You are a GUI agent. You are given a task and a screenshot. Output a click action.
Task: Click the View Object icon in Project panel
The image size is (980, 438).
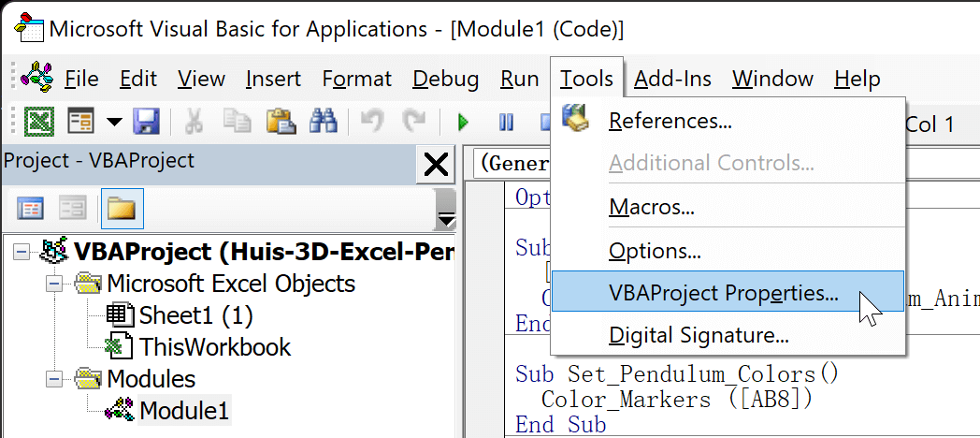click(x=73, y=209)
